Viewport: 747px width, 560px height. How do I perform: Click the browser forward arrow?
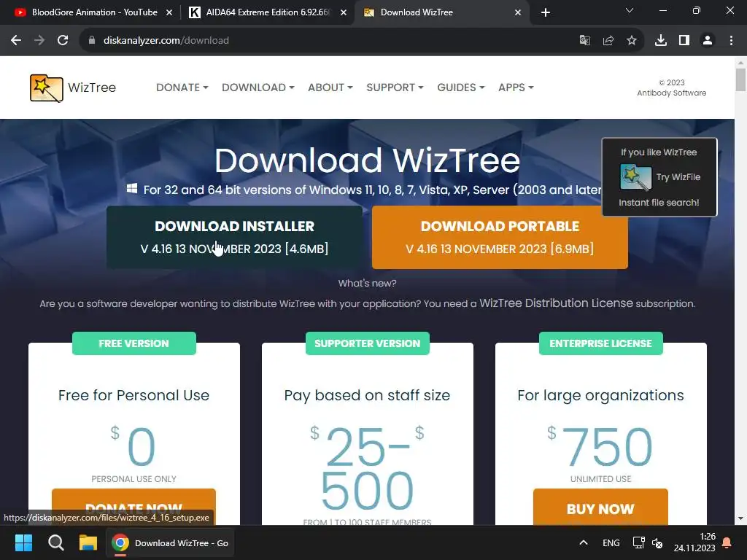tap(39, 41)
